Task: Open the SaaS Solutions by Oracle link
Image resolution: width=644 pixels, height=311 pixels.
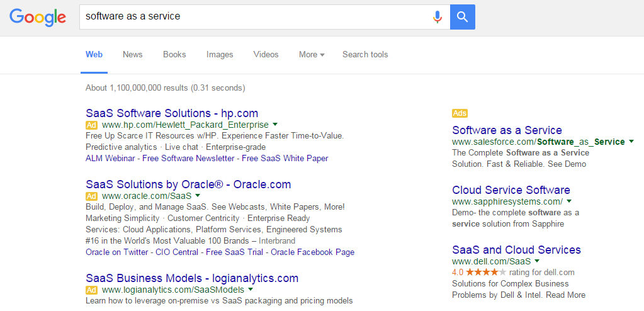Action: coord(188,184)
